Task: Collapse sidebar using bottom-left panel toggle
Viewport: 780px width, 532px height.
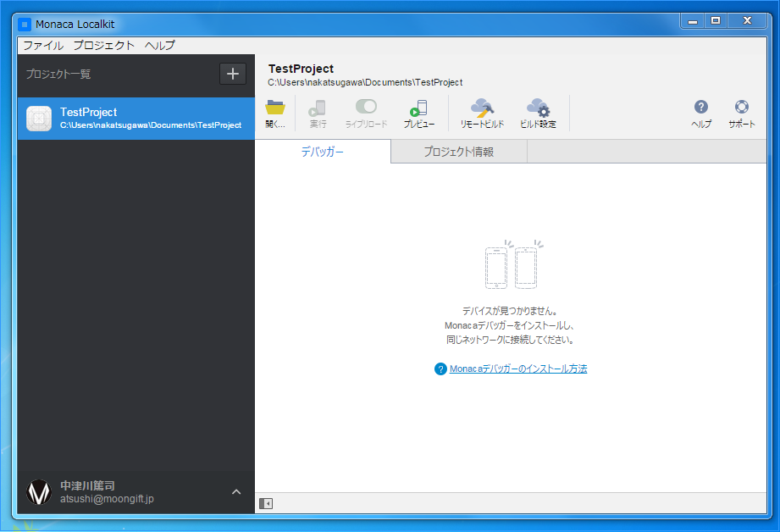Action: point(266,503)
